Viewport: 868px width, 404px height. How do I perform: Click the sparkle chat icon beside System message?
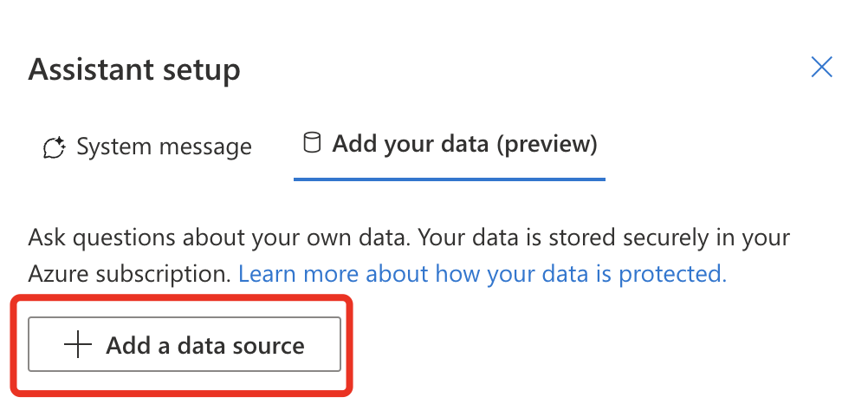point(55,147)
